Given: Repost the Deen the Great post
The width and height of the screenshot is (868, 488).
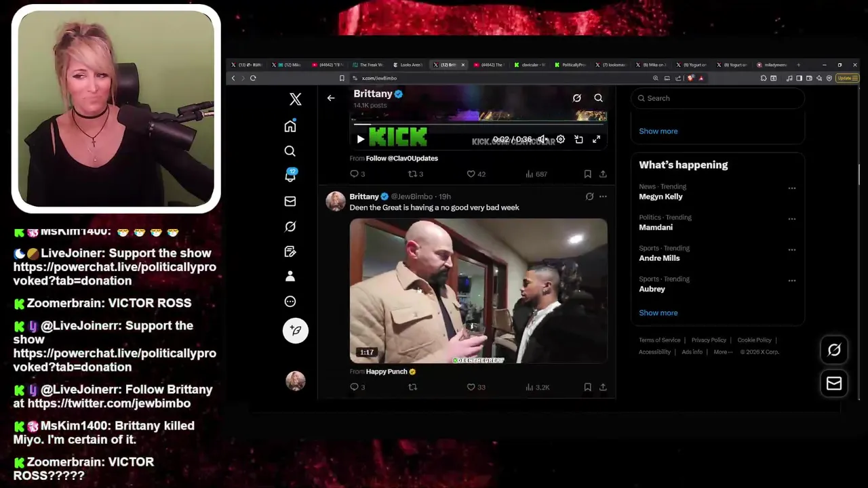Looking at the screenshot, I should coord(412,387).
